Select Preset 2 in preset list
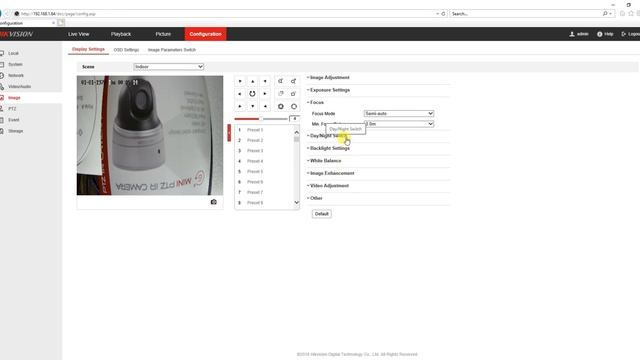Screen dimensions: 640x360 255,140
